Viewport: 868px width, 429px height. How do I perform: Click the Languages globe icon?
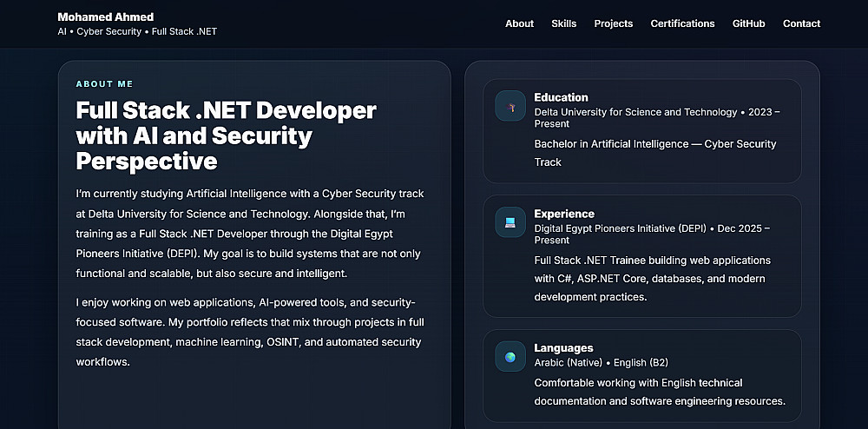pyautogui.click(x=510, y=356)
